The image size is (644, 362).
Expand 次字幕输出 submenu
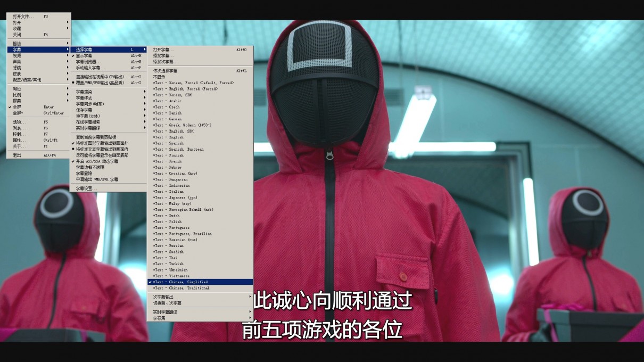click(200, 297)
